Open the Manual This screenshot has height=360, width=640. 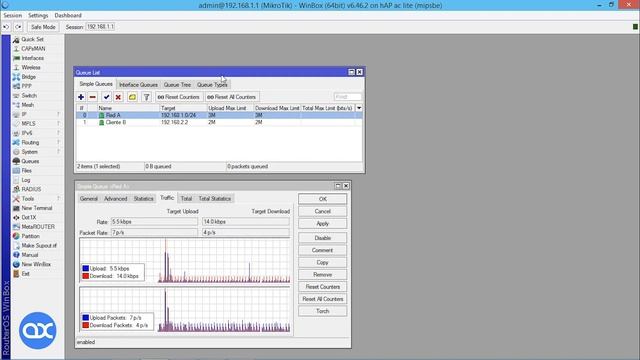click(29, 255)
